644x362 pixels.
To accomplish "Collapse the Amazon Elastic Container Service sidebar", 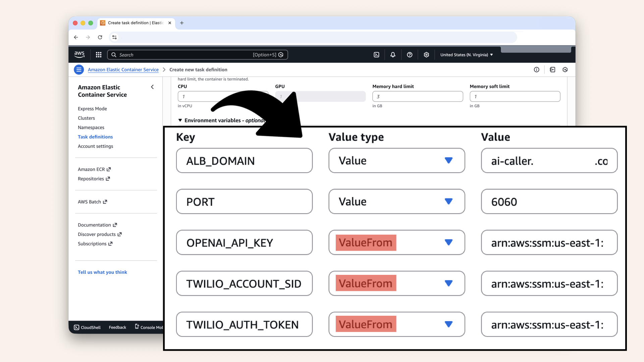I will (152, 87).
